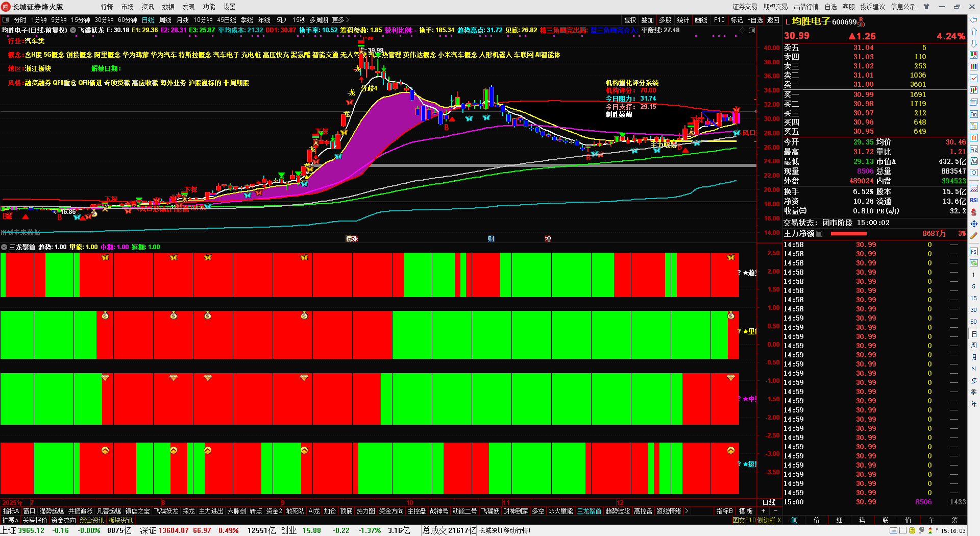
Task: Click the back arrow icon in right sidebar
Action: point(974,20)
